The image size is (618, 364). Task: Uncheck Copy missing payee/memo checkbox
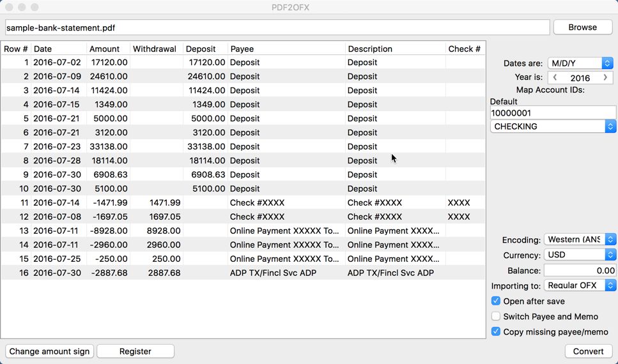tap(496, 331)
